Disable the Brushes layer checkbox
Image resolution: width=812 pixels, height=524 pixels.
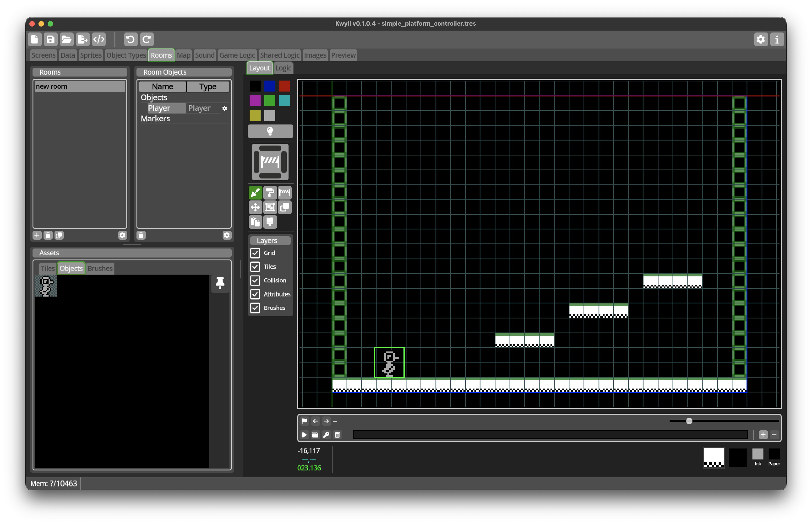pyautogui.click(x=255, y=308)
